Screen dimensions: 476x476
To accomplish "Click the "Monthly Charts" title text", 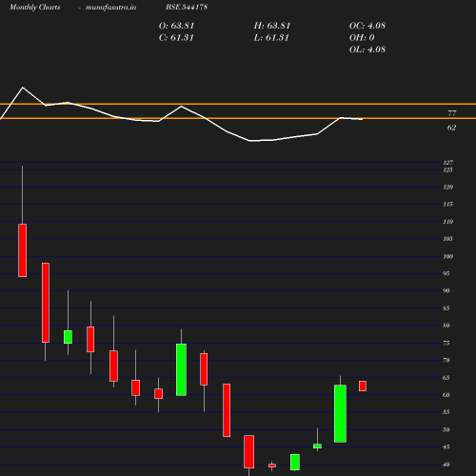I will [x=34, y=7].
